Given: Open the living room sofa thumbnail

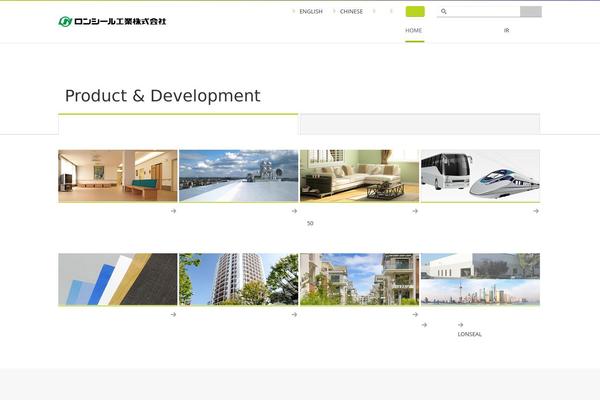Looking at the screenshot, I should pyautogui.click(x=359, y=176).
